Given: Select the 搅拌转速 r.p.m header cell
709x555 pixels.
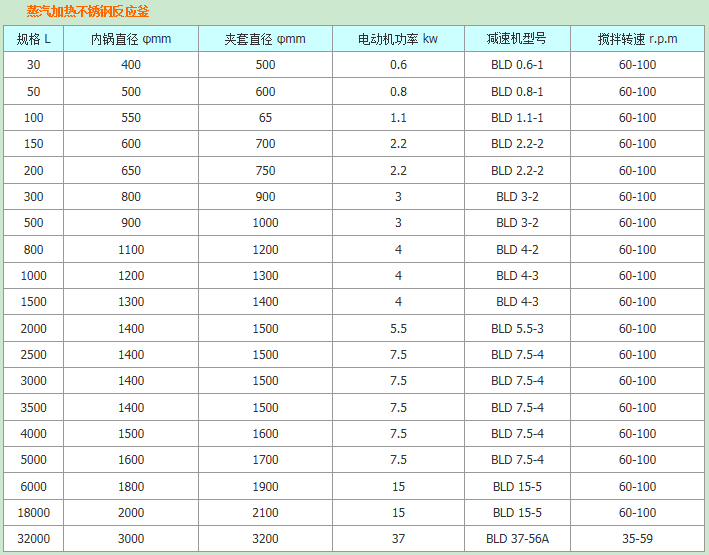Looking at the screenshot, I should [637, 39].
